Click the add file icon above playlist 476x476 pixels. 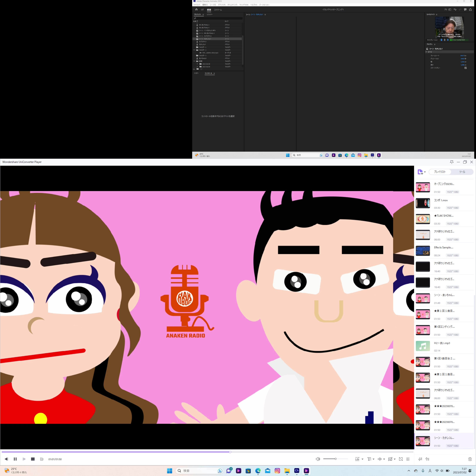point(420,172)
